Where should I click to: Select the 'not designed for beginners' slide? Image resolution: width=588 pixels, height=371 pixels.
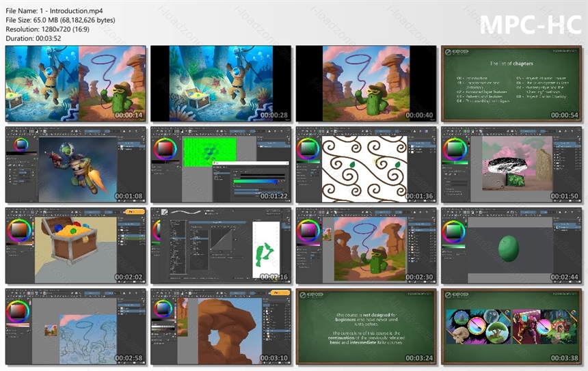click(x=366, y=327)
